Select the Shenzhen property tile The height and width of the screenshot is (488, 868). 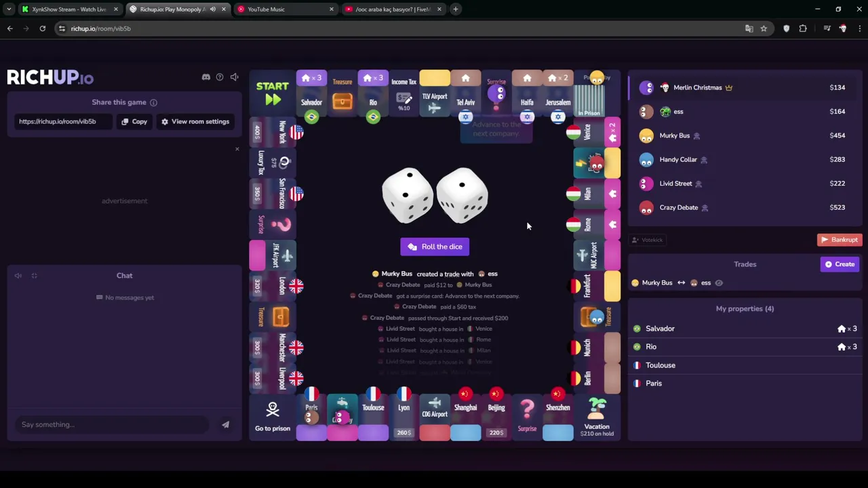pos(558,418)
